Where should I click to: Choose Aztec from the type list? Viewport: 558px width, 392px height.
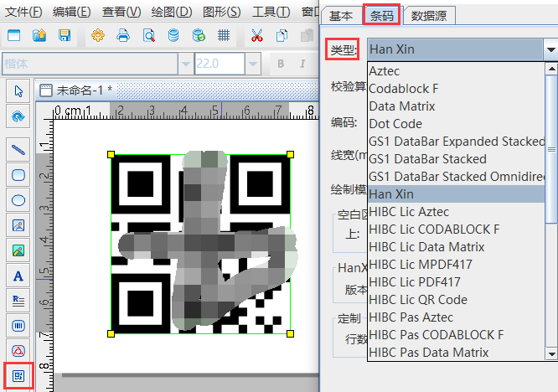coord(457,71)
